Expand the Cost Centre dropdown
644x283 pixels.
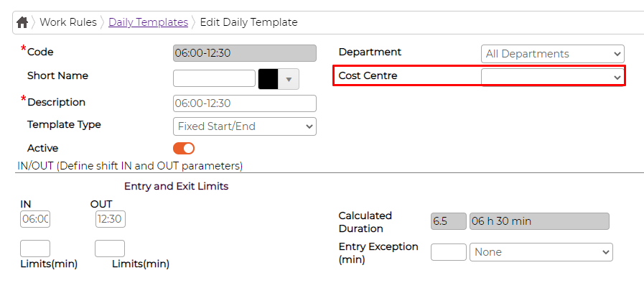point(552,77)
